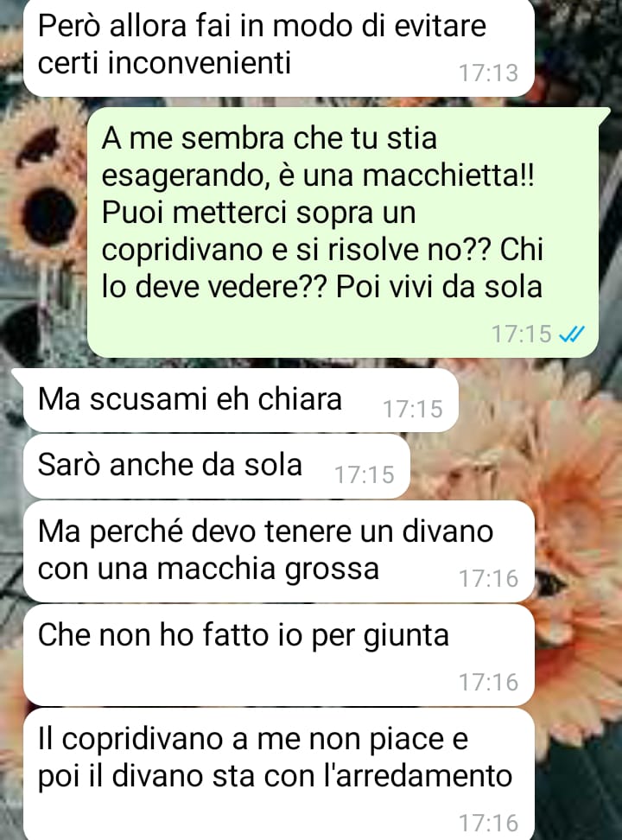622x840 pixels.
Task: Click the 17:13 timestamp on the first message
Action: (x=488, y=73)
